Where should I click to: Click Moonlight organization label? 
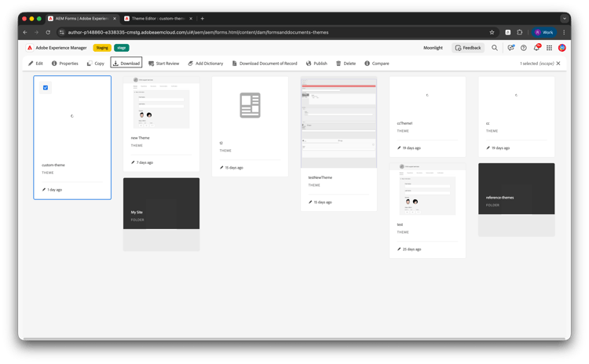[433, 48]
